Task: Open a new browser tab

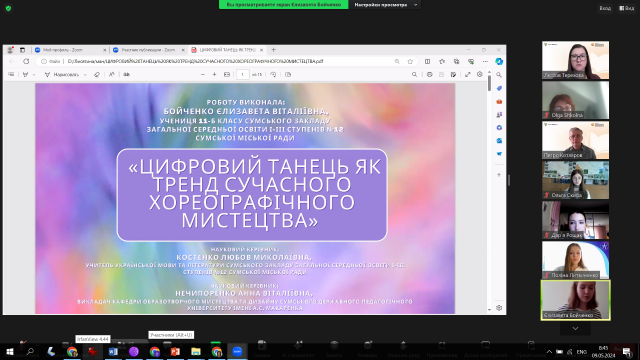Action: point(273,50)
